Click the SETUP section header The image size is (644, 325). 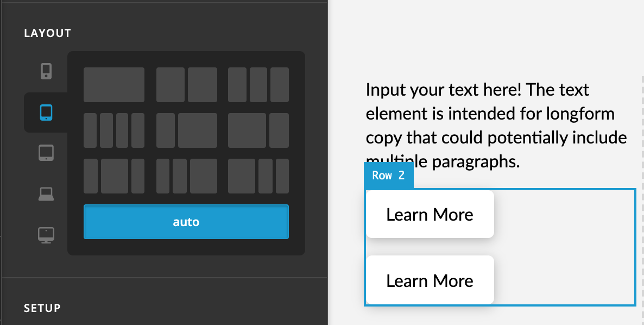click(42, 308)
